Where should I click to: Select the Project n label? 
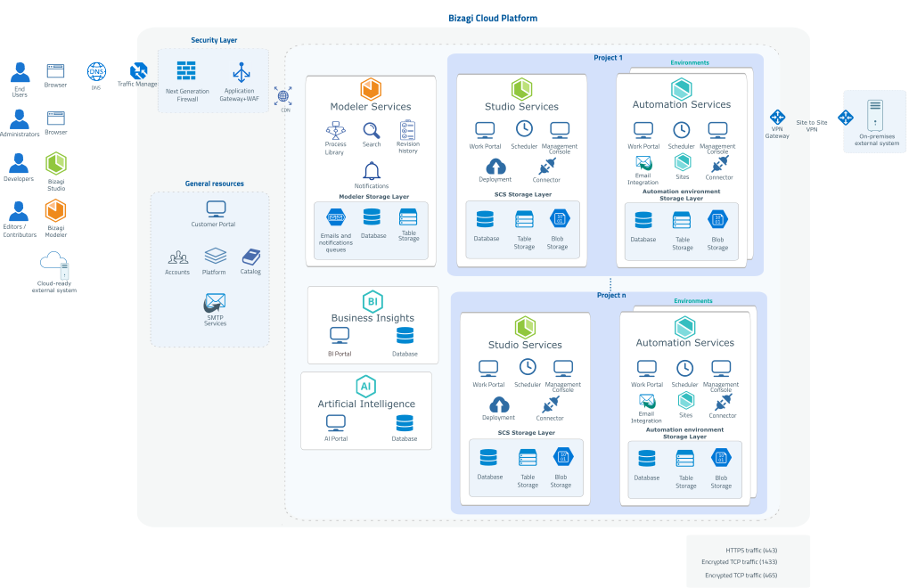(611, 295)
